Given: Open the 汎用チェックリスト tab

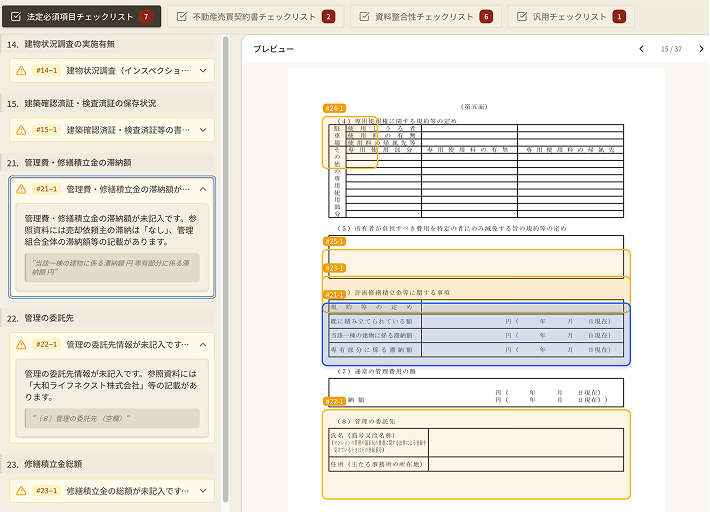Looking at the screenshot, I should 568,17.
